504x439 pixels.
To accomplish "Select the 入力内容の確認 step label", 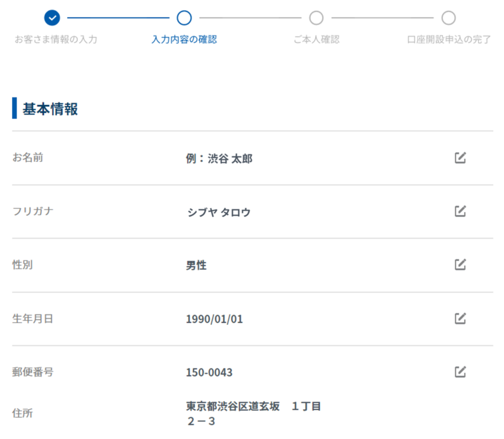I will (184, 40).
